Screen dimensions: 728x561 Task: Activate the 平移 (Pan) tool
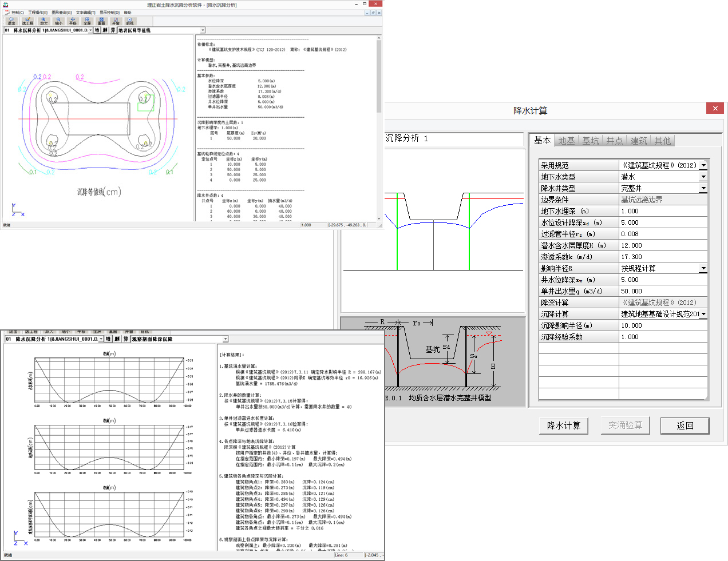pyautogui.click(x=73, y=21)
